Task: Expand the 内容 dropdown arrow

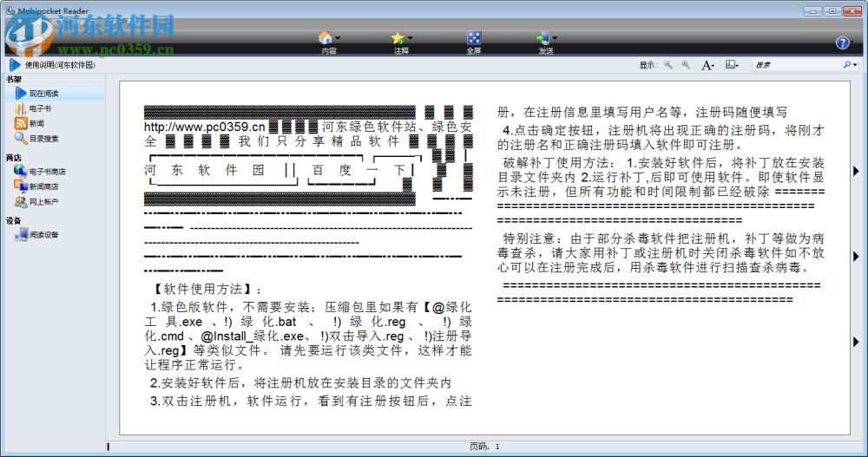Action: pos(338,38)
